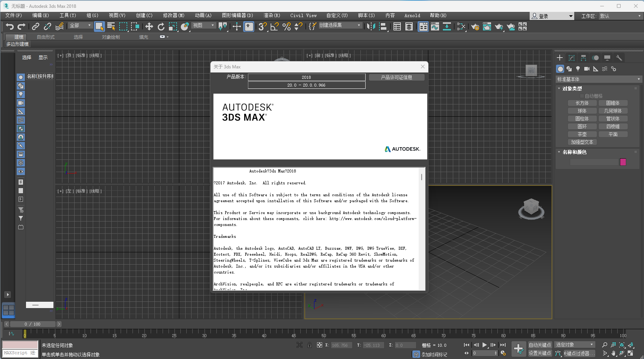Click the Set Keys plus-key icon
The height and width of the screenshot is (359, 644).
[x=519, y=349]
